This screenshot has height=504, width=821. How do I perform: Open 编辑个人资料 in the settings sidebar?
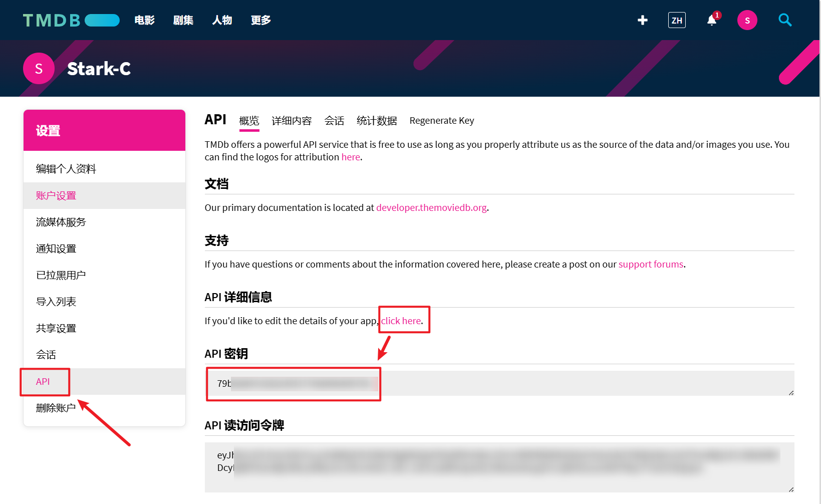[104, 169]
